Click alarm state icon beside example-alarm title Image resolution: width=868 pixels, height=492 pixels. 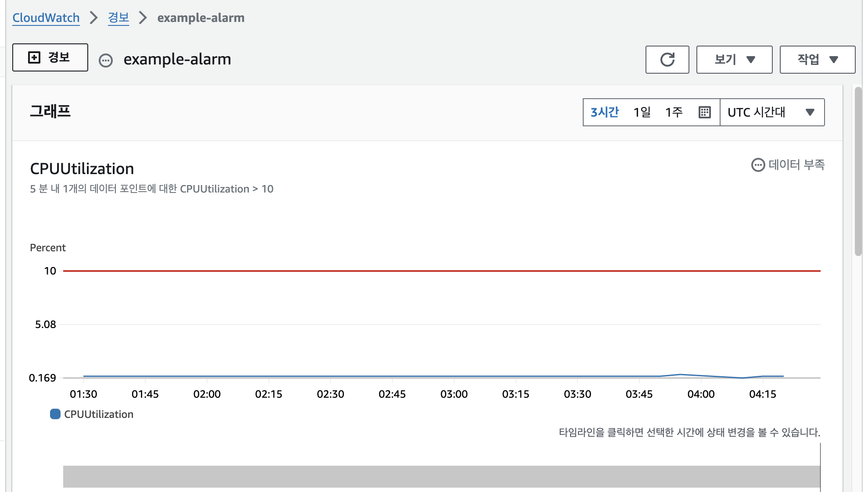[x=106, y=60]
